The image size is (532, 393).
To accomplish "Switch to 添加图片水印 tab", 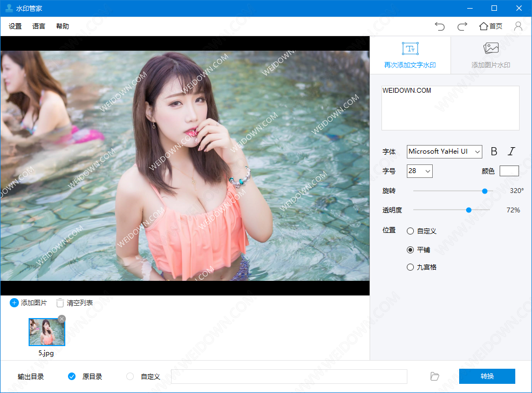I will coord(491,56).
